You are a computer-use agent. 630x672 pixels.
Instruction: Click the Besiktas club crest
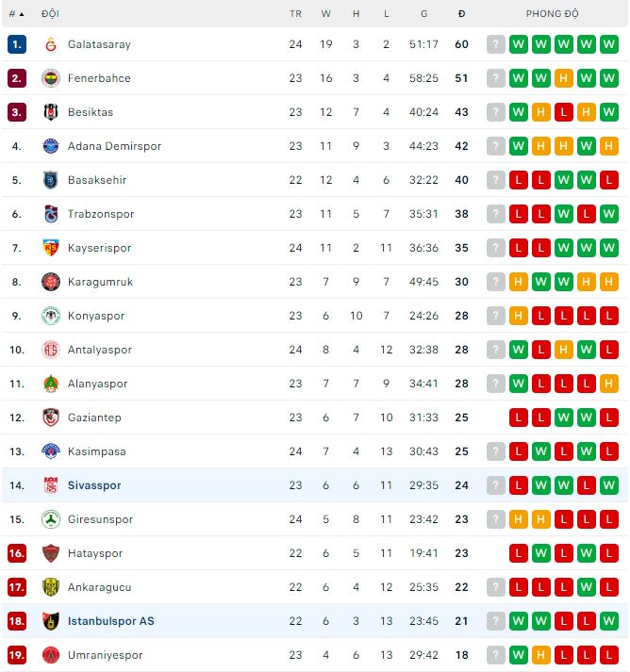[51, 112]
